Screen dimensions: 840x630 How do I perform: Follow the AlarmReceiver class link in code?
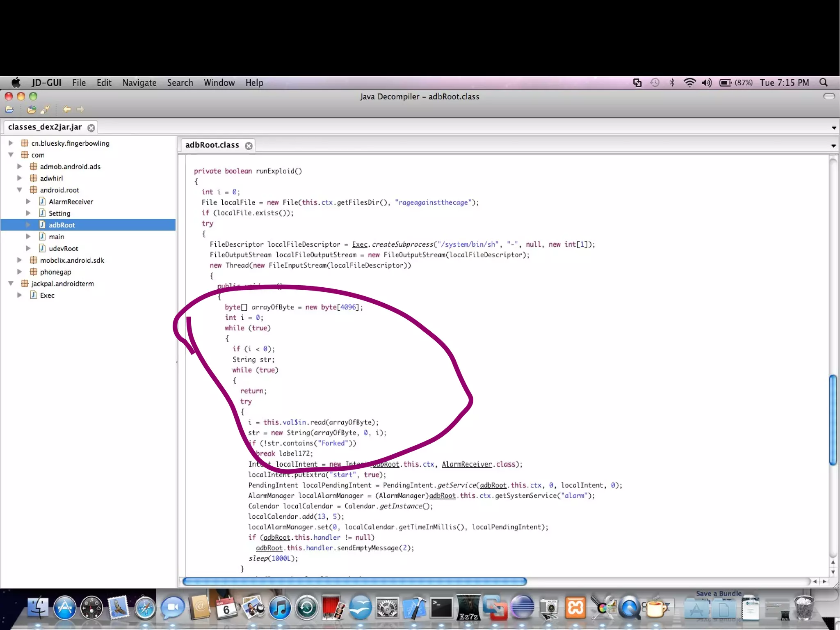tap(466, 464)
